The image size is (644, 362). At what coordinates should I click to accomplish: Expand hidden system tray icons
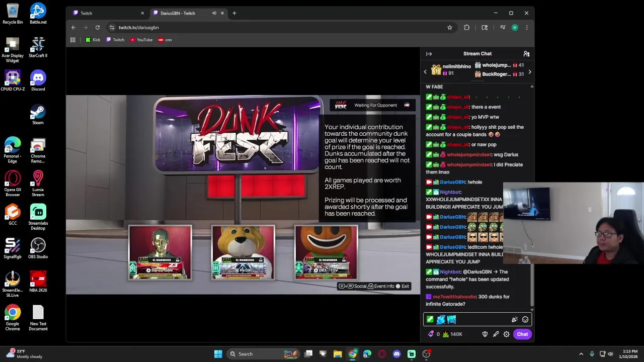coord(581,354)
